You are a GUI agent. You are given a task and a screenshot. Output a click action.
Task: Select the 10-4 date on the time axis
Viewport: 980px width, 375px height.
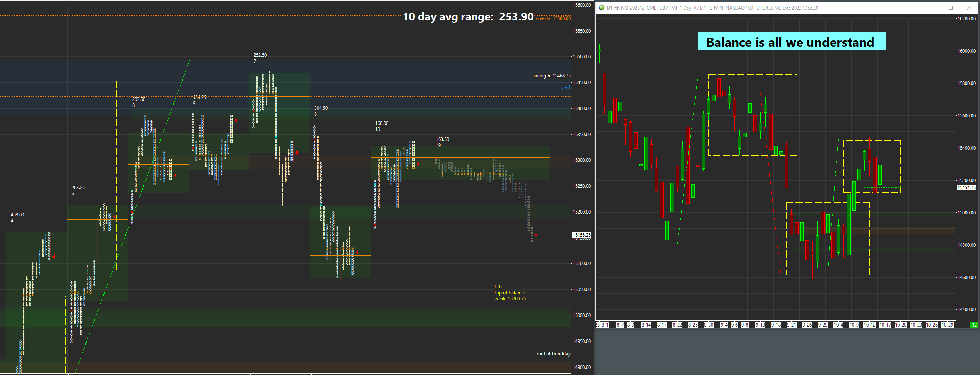pyautogui.click(x=839, y=325)
